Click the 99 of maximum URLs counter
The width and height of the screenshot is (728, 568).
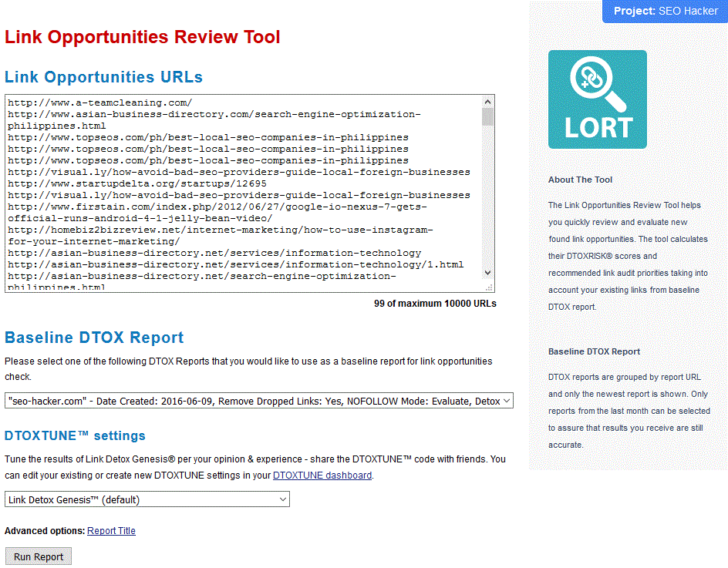pos(435,304)
